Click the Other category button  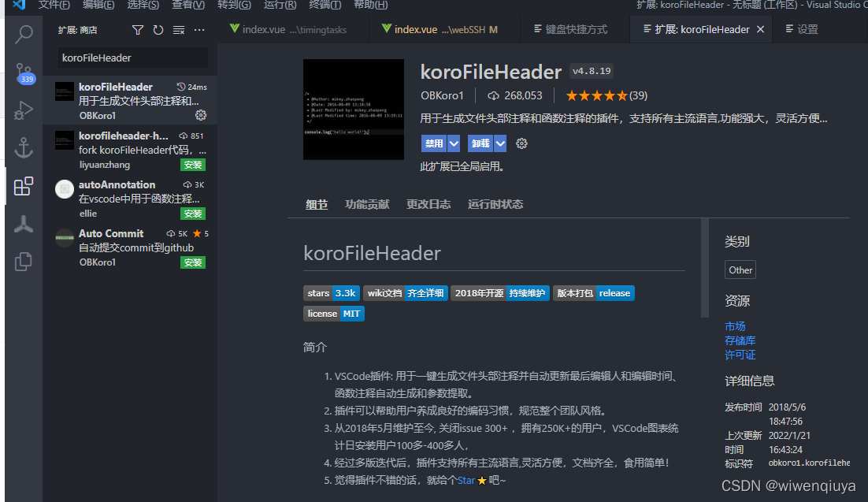coord(740,269)
